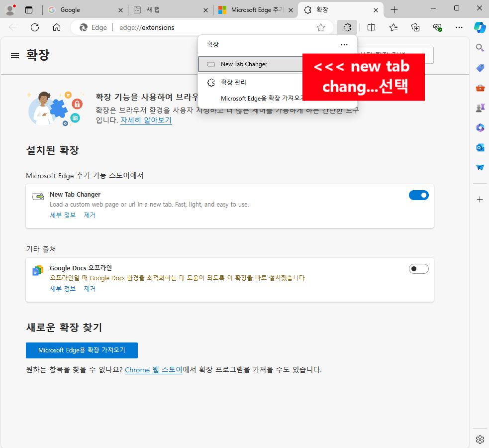Open hamburger menu next to 확장 heading
489x448 pixels.
pos(15,56)
